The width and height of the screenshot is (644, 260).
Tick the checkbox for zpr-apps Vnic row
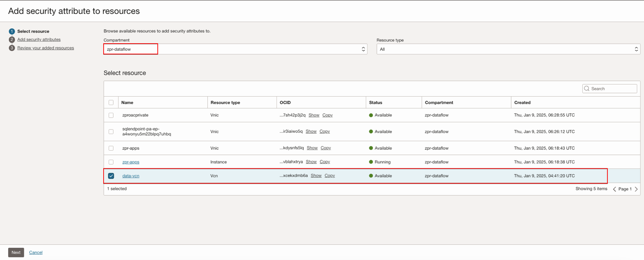click(x=111, y=148)
